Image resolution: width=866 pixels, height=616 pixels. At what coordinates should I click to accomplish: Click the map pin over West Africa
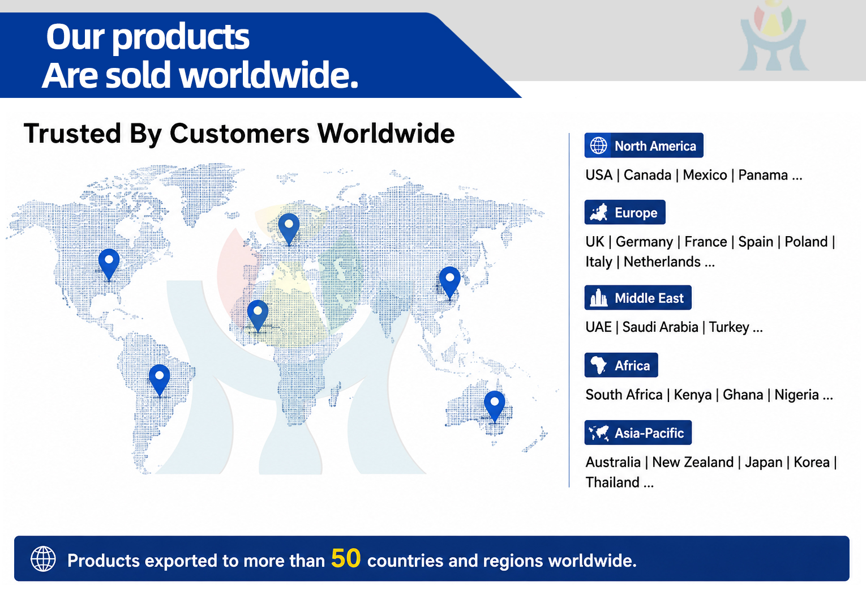258,316
